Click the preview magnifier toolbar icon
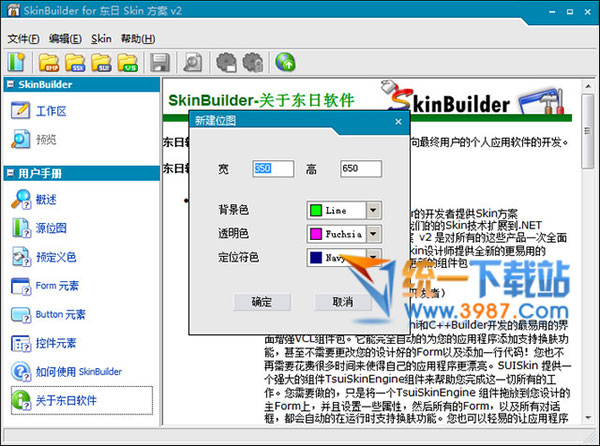The width and height of the screenshot is (600, 446). (192, 62)
